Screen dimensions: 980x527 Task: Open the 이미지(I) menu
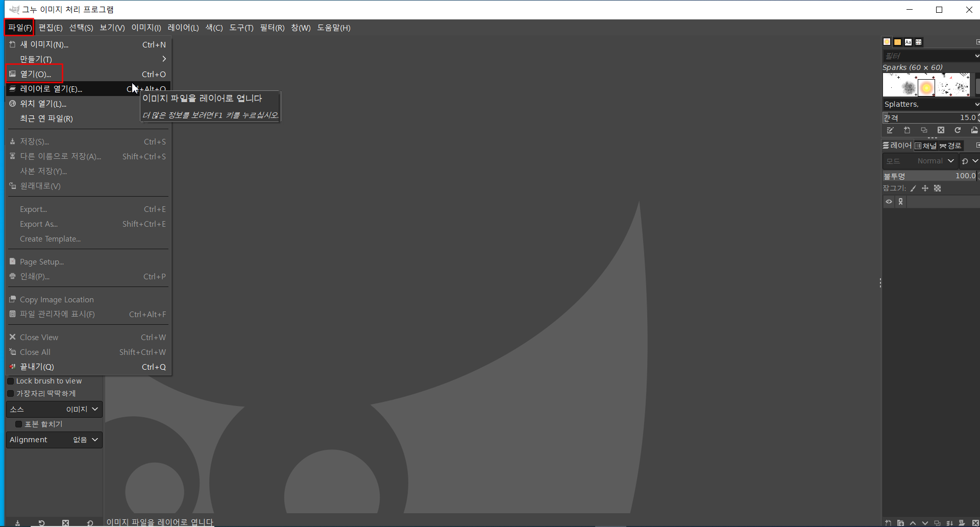point(146,28)
